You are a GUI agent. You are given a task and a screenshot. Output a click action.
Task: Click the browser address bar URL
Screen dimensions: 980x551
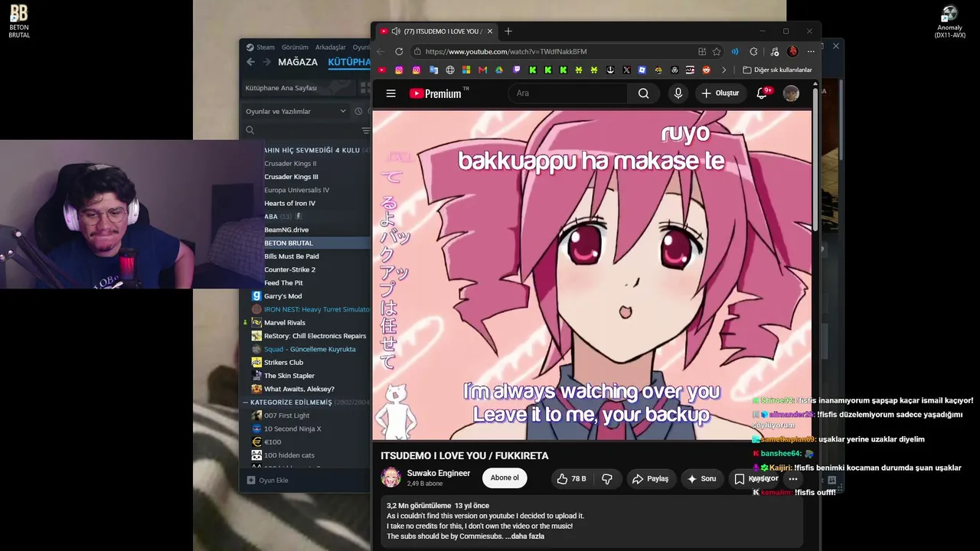click(x=506, y=51)
